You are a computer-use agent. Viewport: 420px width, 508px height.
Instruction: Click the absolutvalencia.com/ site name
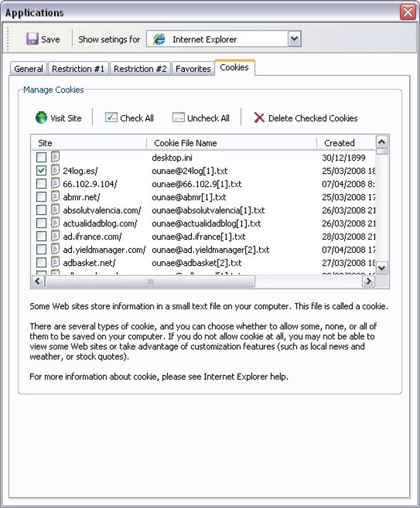(x=102, y=210)
